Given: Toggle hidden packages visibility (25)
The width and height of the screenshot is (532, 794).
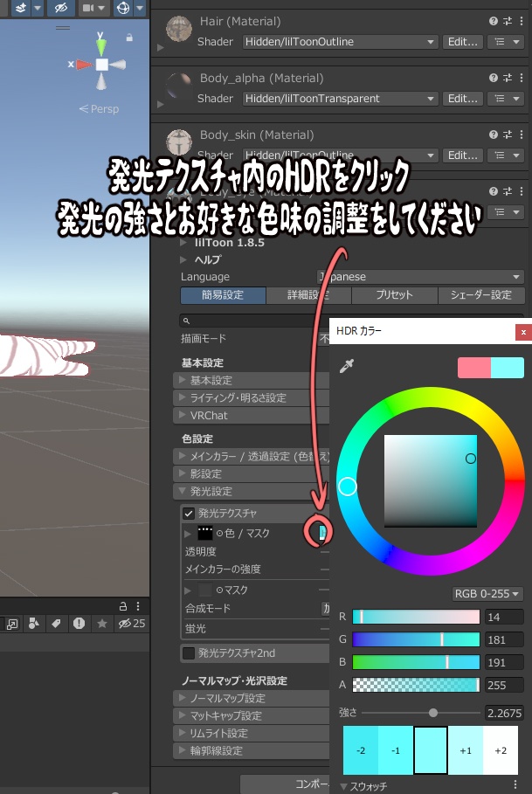Looking at the screenshot, I should click(132, 624).
